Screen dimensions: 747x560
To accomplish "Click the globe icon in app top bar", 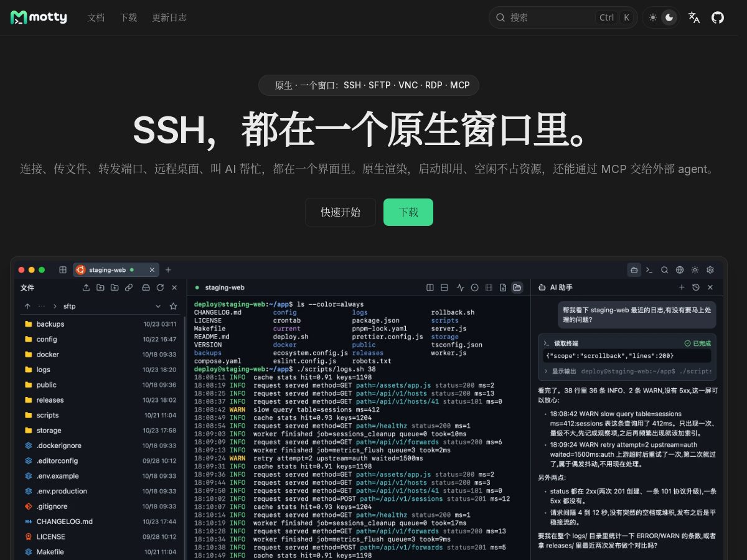I will [x=680, y=270].
